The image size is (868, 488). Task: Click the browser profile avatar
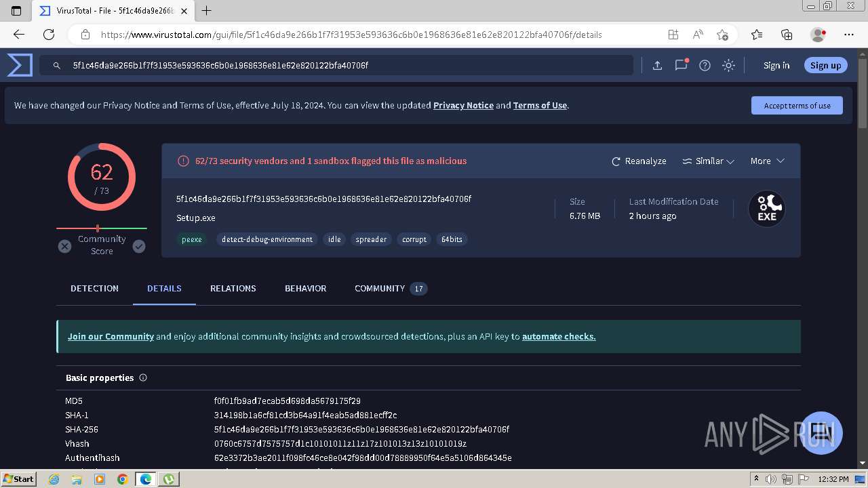tap(818, 35)
